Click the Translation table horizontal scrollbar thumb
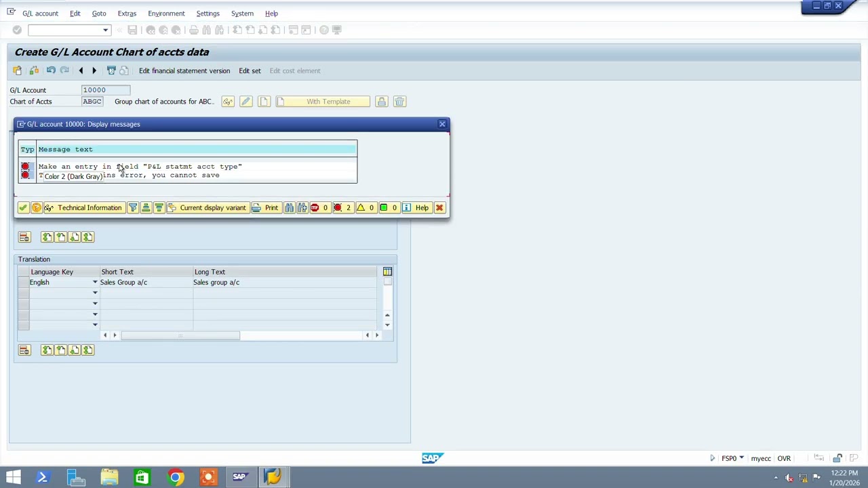This screenshot has width=868, height=488. click(180, 335)
